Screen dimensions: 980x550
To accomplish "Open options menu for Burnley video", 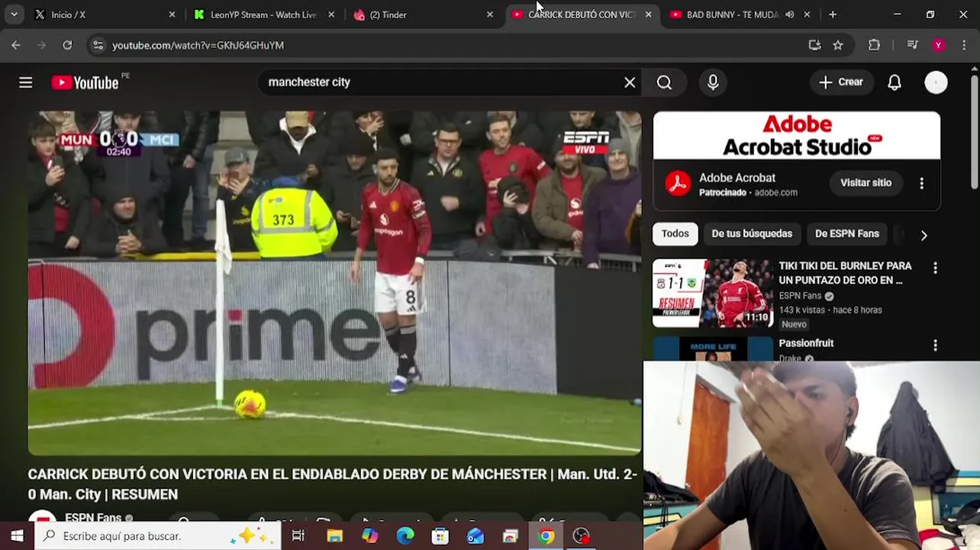I will [935, 268].
